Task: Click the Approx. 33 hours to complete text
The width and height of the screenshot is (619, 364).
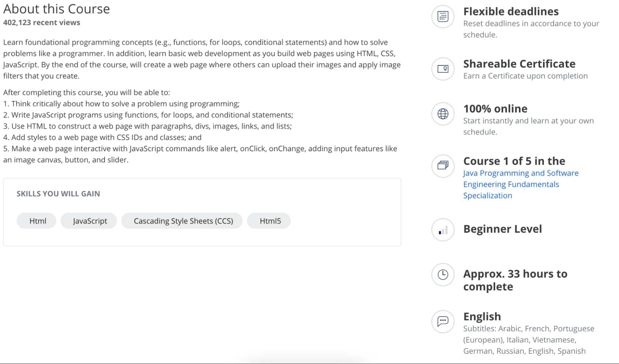Action: coord(515,280)
